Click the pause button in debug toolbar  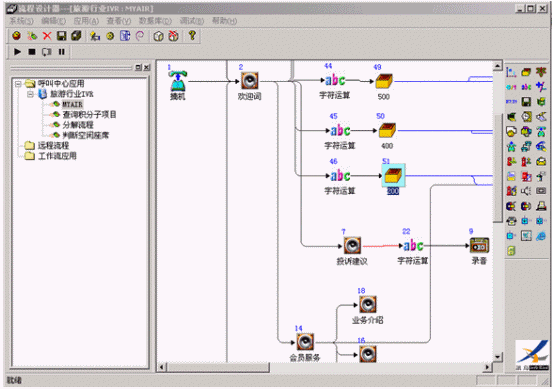tap(62, 52)
